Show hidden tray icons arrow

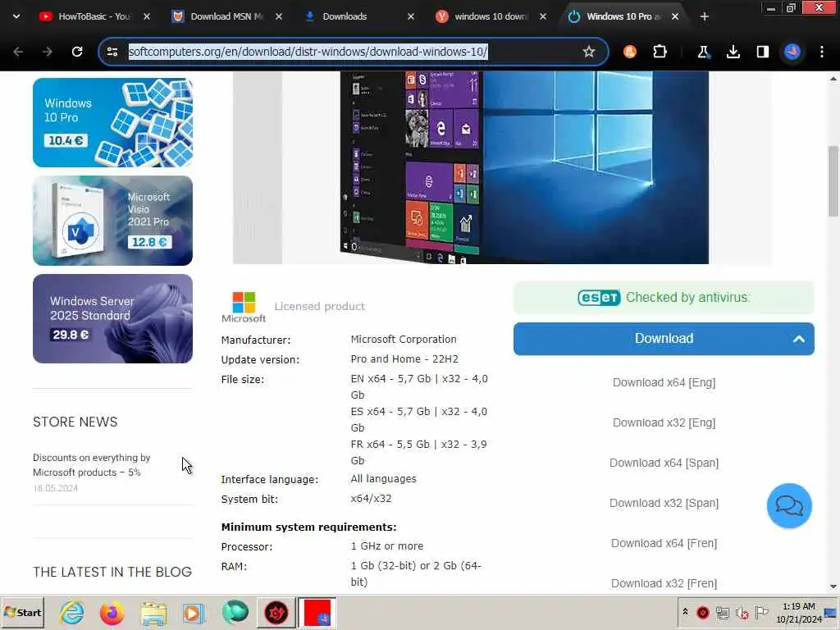pyautogui.click(x=685, y=612)
